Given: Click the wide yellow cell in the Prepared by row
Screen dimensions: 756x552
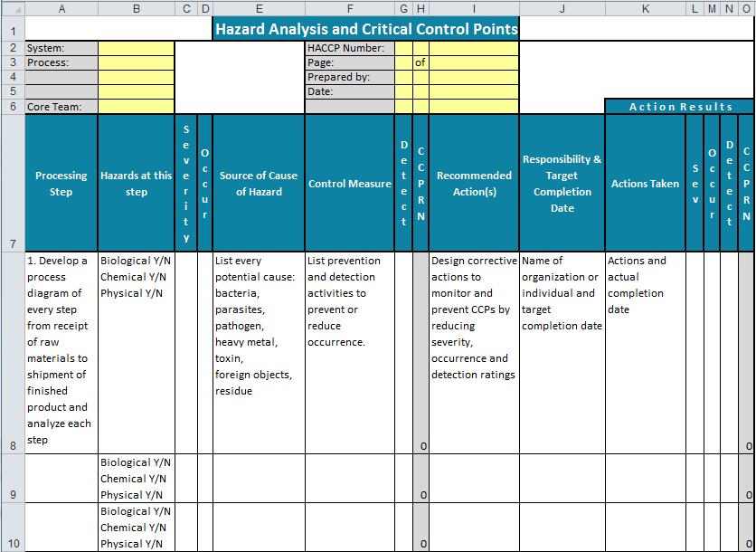Looking at the screenshot, I should click(x=474, y=77).
